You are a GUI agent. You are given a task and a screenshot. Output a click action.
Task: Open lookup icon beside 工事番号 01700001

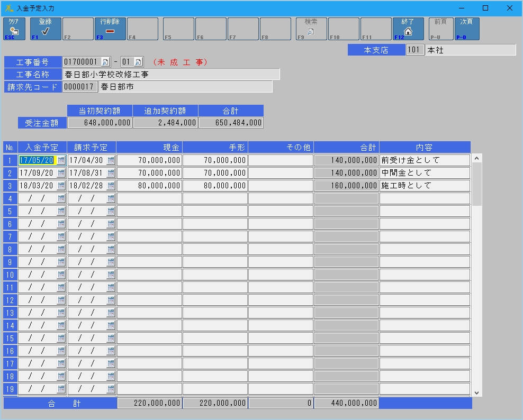coord(105,62)
